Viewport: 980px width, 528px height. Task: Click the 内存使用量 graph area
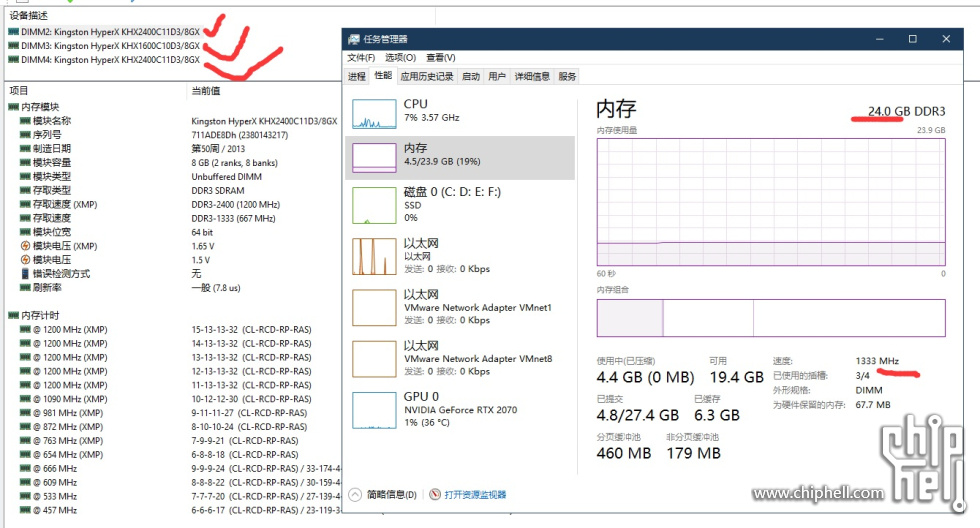point(771,202)
